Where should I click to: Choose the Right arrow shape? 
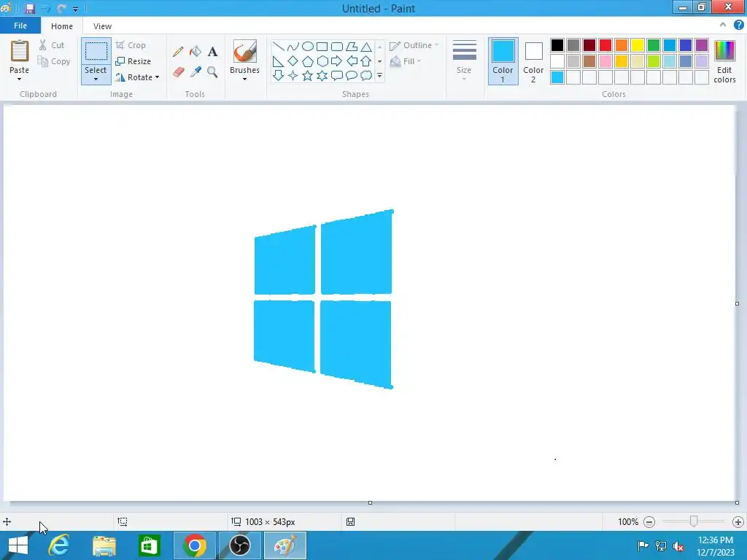coord(337,61)
